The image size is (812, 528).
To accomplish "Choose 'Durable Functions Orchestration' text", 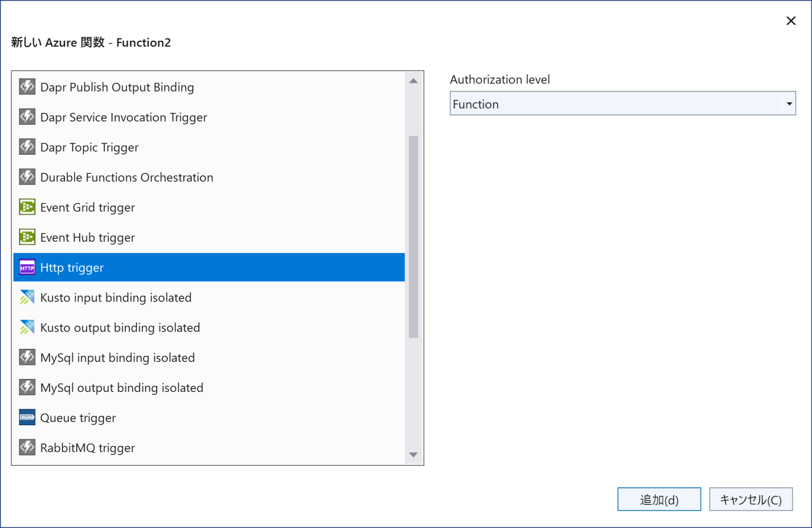I will (126, 177).
